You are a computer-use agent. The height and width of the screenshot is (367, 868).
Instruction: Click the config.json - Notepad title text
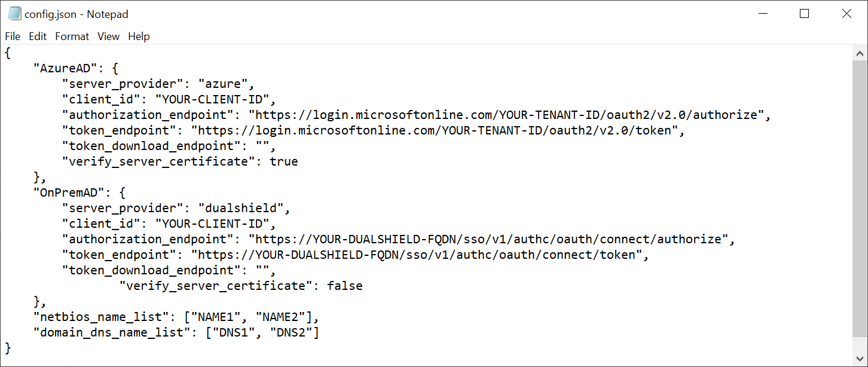[77, 14]
